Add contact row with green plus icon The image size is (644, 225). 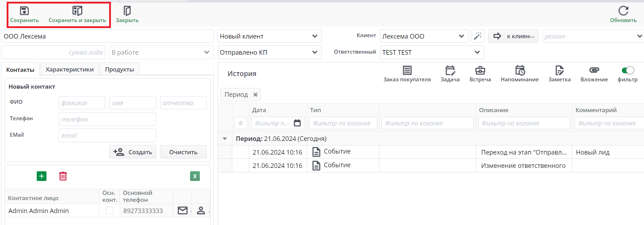pos(41,176)
